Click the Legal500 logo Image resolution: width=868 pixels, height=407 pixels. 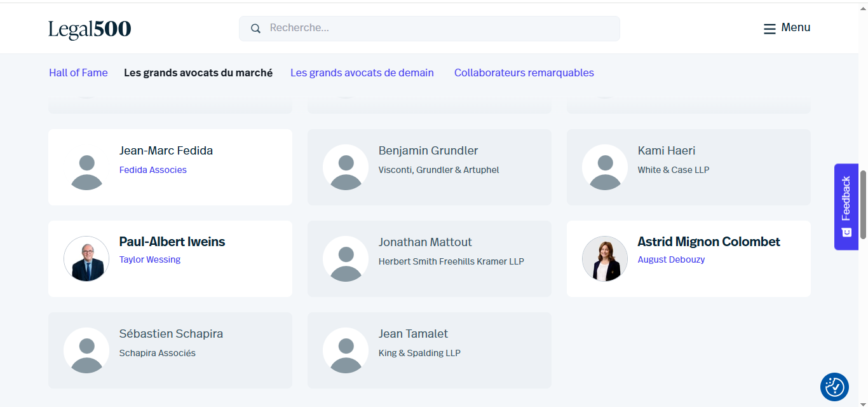click(90, 29)
